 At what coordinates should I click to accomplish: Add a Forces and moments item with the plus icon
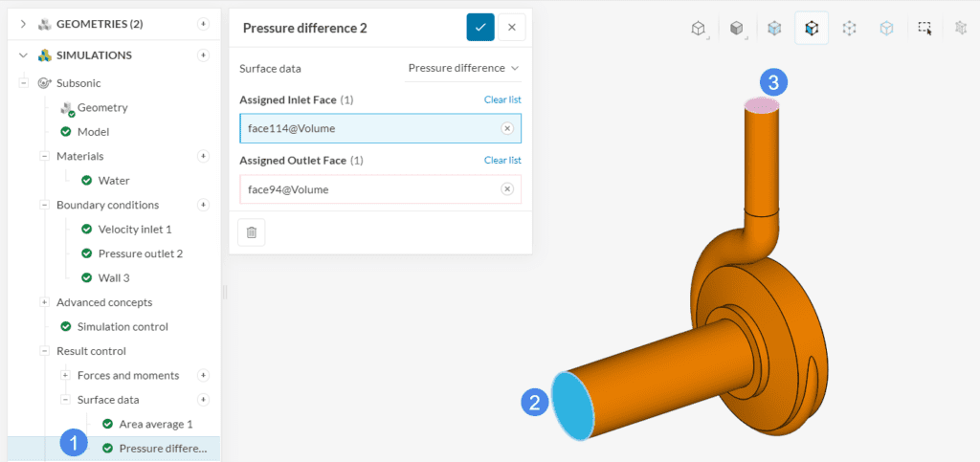tap(203, 375)
